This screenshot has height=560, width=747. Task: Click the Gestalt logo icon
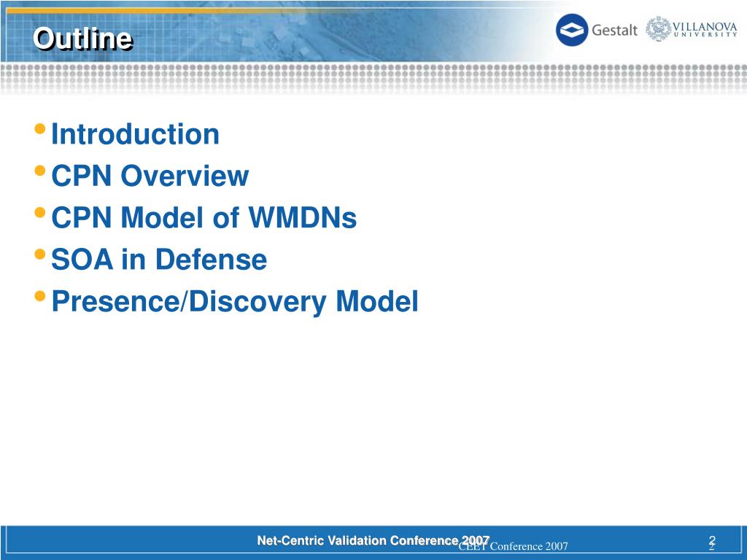tap(572, 30)
